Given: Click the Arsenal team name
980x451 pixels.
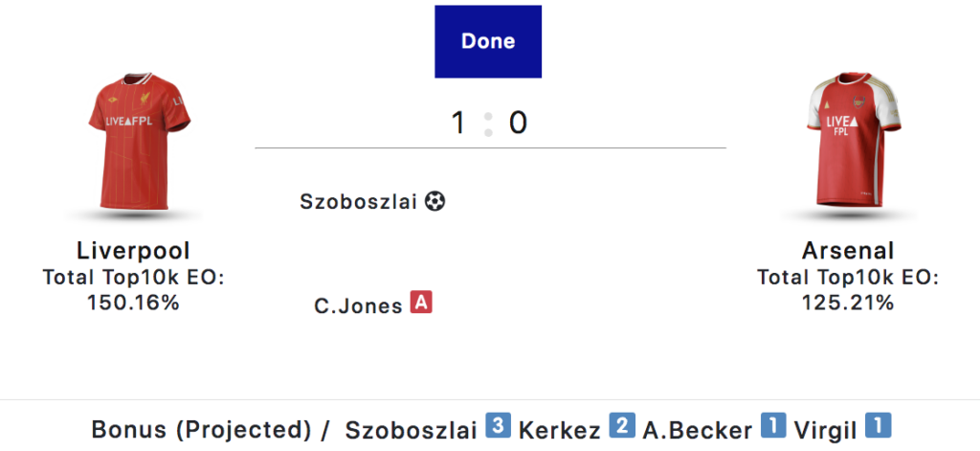Looking at the screenshot, I should coord(848,251).
